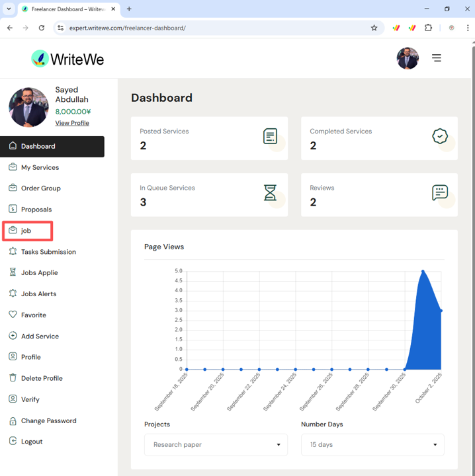This screenshot has width=475, height=476.
Task: Bookmark this page with the star icon
Action: 374,28
